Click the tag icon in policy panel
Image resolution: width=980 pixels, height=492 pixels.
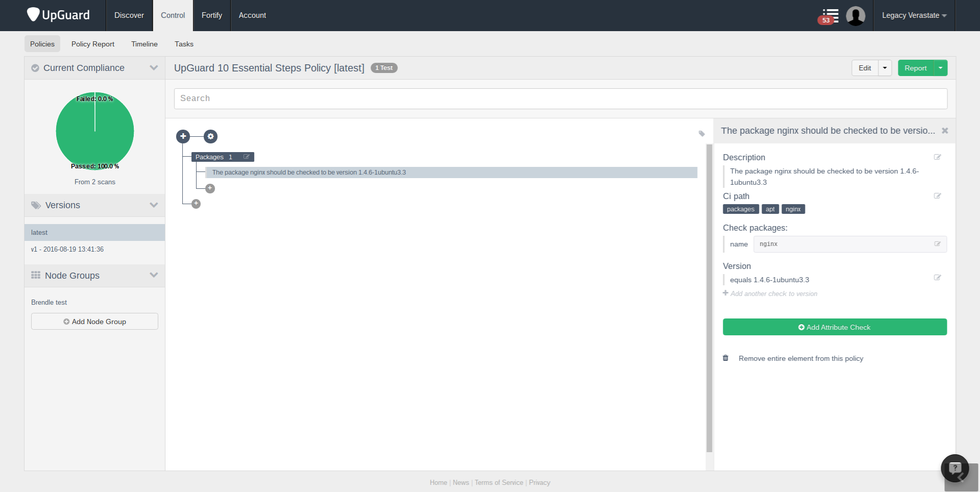coord(702,134)
